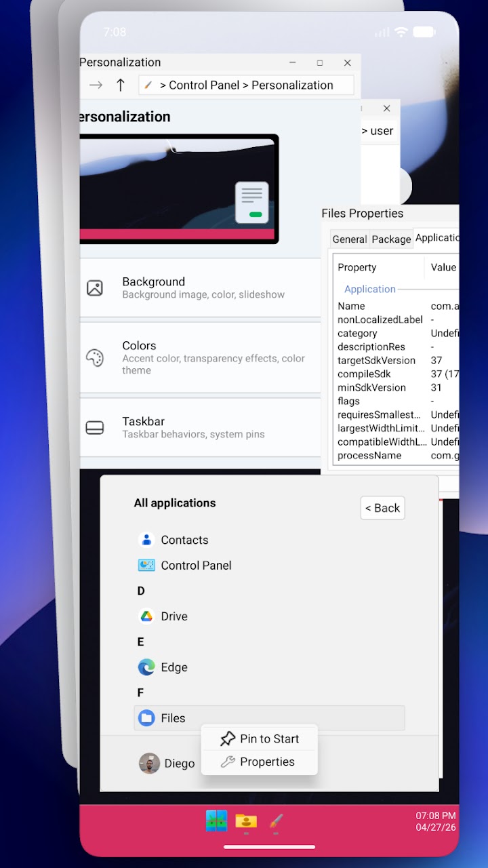488x868 pixels.
Task: Minimize the Personalization window
Action: pos(293,62)
